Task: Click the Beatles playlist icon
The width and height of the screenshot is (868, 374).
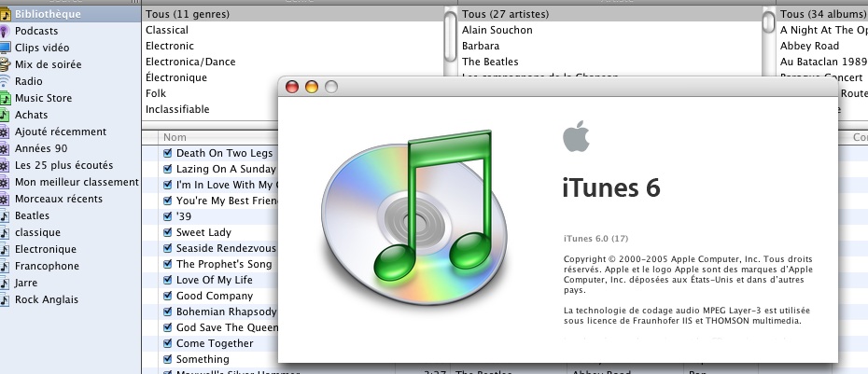Action: point(5,215)
